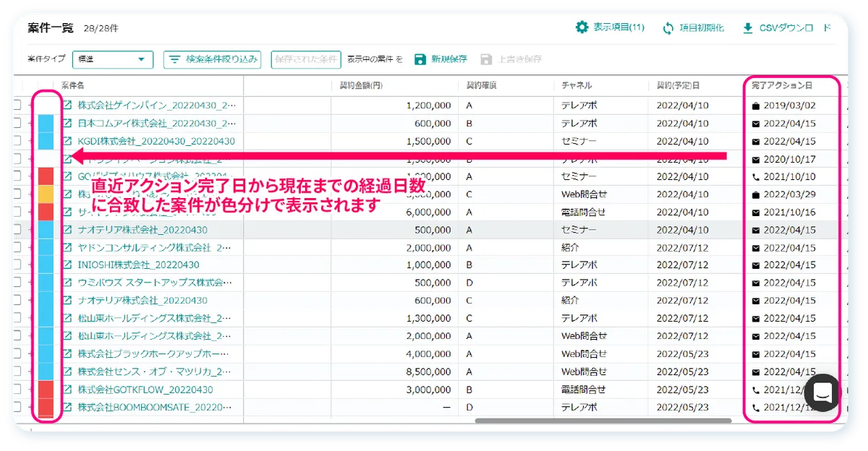Click the open-link icon beside KGDI株式会社
The height and width of the screenshot is (451, 868).
point(68,141)
